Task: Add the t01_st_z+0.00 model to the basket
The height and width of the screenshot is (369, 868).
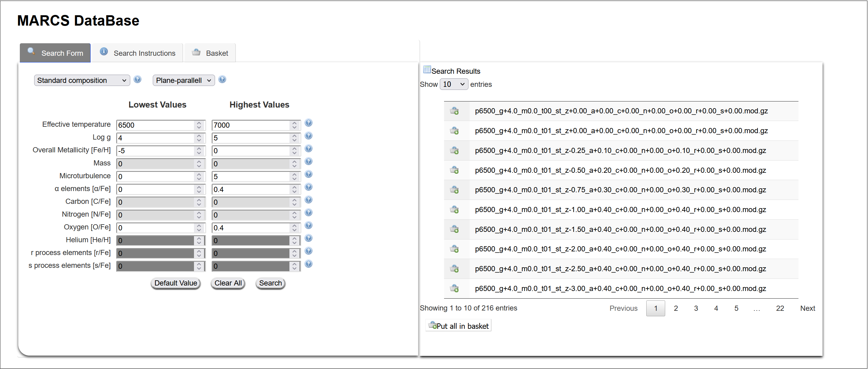Action: (454, 130)
